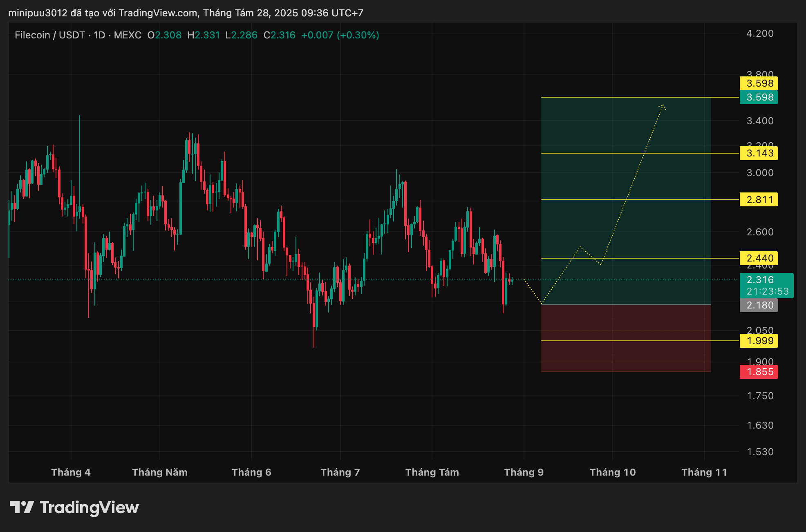Screen dimensions: 806x532
Task: Click the Tháng 9 time axis label
Action: click(x=524, y=472)
